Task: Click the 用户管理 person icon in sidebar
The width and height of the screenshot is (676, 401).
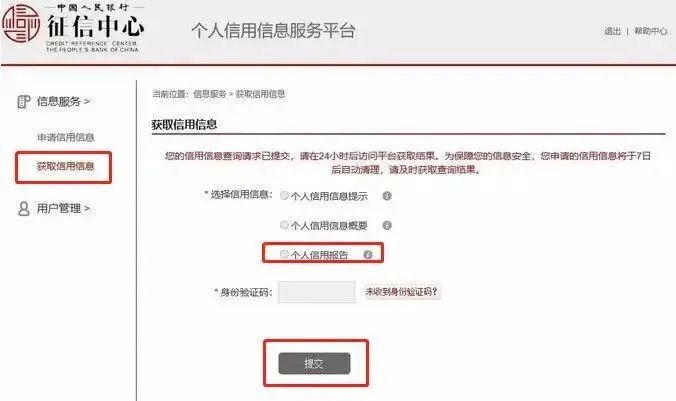Action: coord(24,209)
